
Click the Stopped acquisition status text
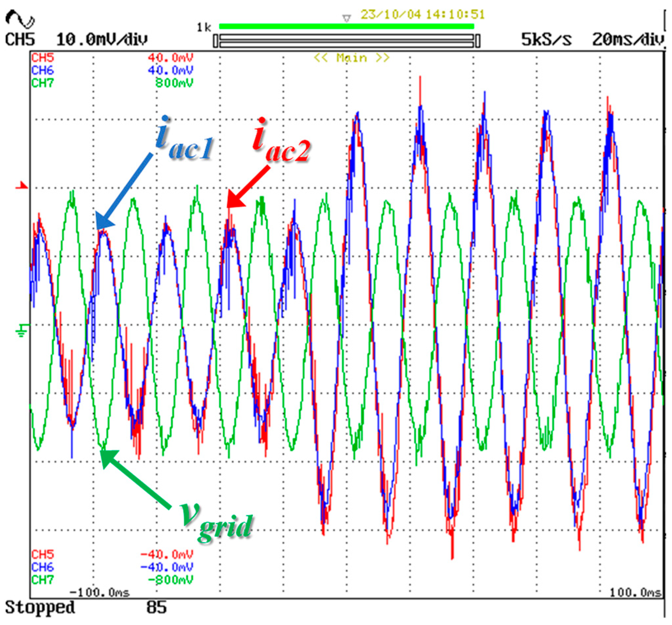(x=40, y=607)
